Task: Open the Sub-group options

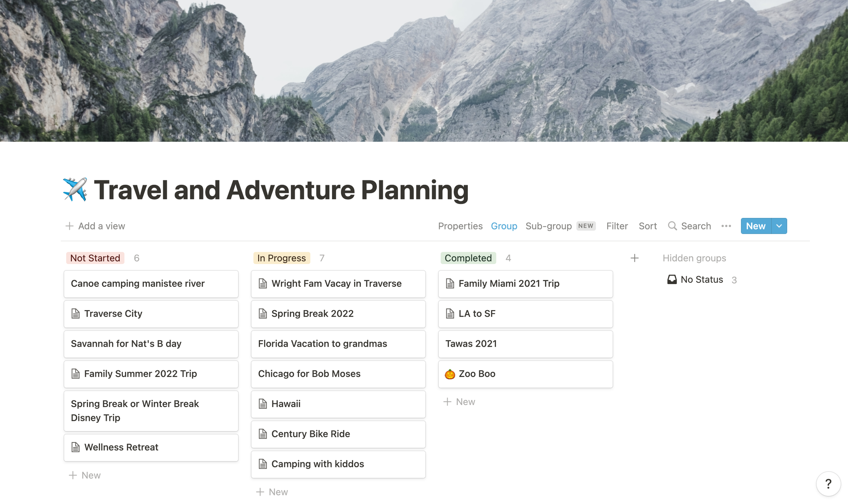Action: (x=548, y=226)
